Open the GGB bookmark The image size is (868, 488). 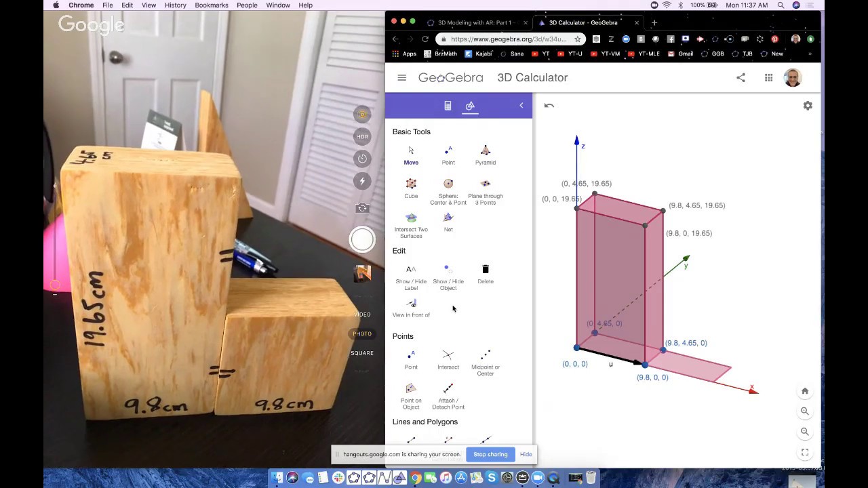pos(713,54)
